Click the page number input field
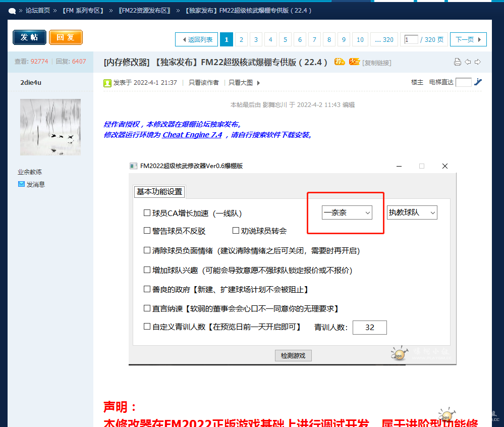504x427 pixels. [411, 39]
